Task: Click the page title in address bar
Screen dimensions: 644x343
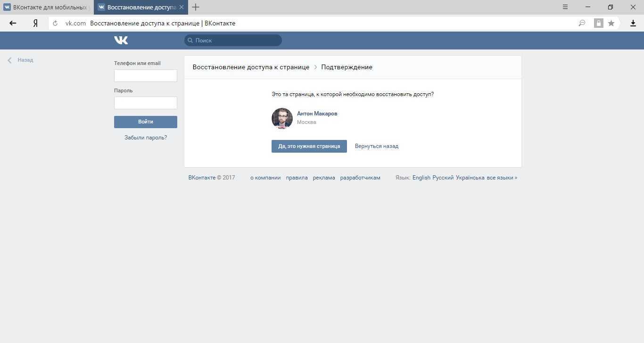Action: coord(163,23)
